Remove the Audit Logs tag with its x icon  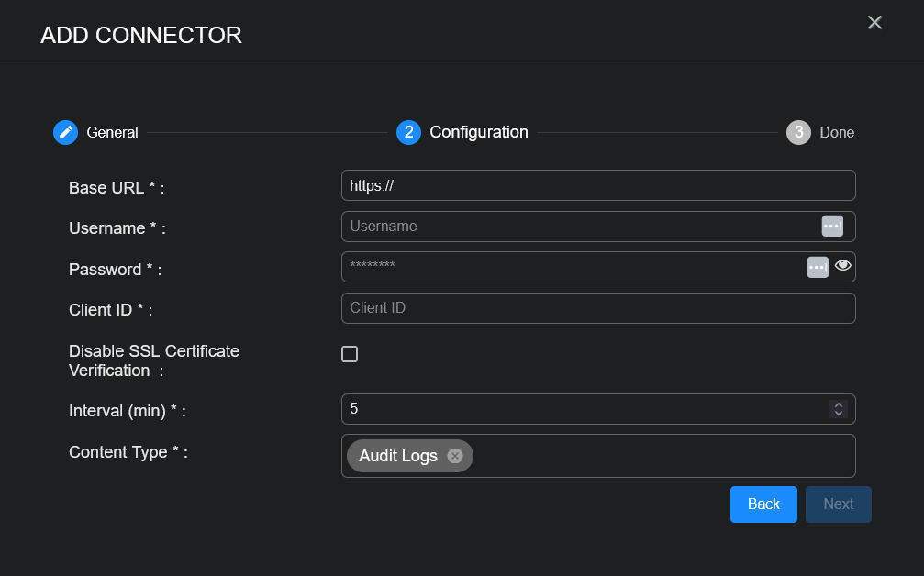click(455, 456)
